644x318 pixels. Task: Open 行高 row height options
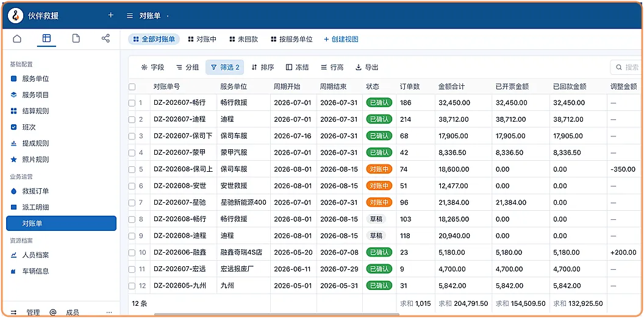[x=332, y=67]
